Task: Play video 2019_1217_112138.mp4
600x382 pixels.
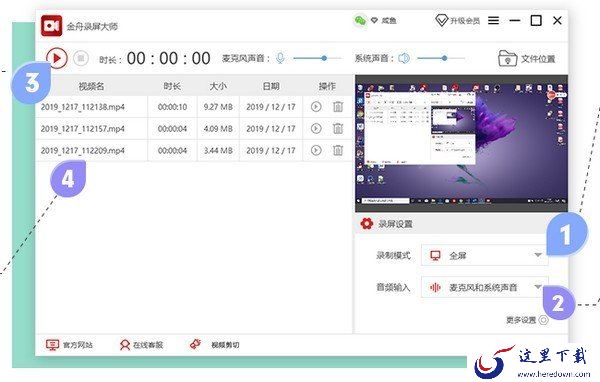Action: [x=316, y=107]
